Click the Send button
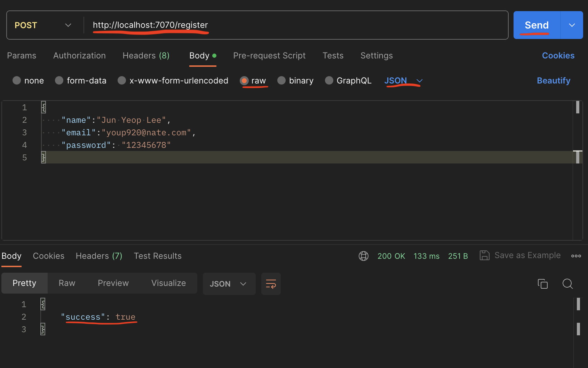Viewport: 588px width, 368px height. [x=536, y=25]
